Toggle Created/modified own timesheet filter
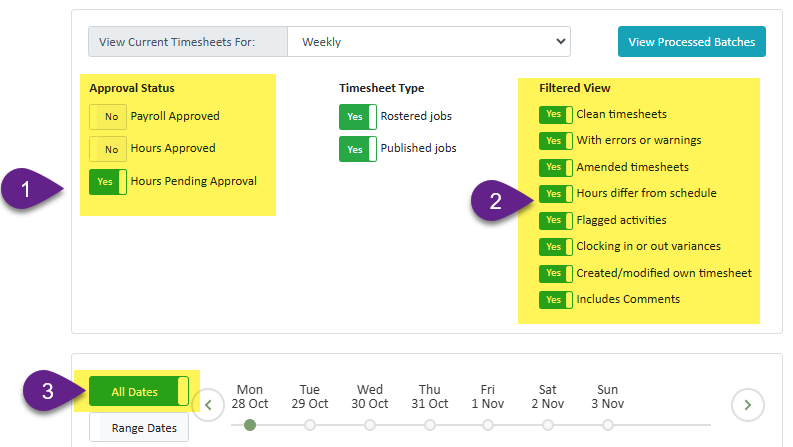 click(x=556, y=274)
